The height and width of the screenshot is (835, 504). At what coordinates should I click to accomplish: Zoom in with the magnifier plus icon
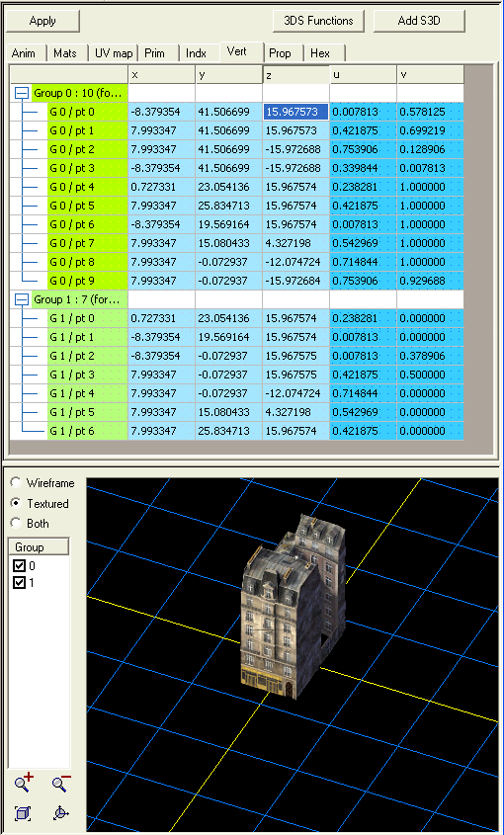24,782
